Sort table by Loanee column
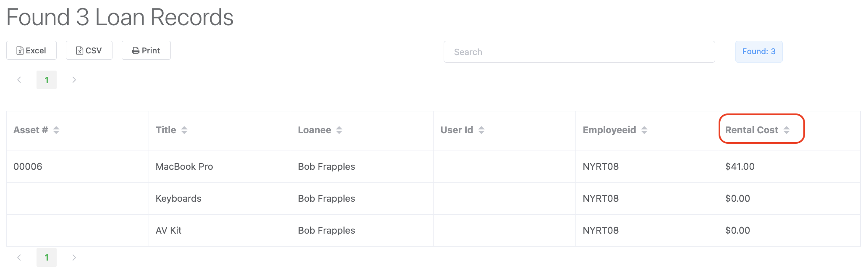 tap(320, 130)
